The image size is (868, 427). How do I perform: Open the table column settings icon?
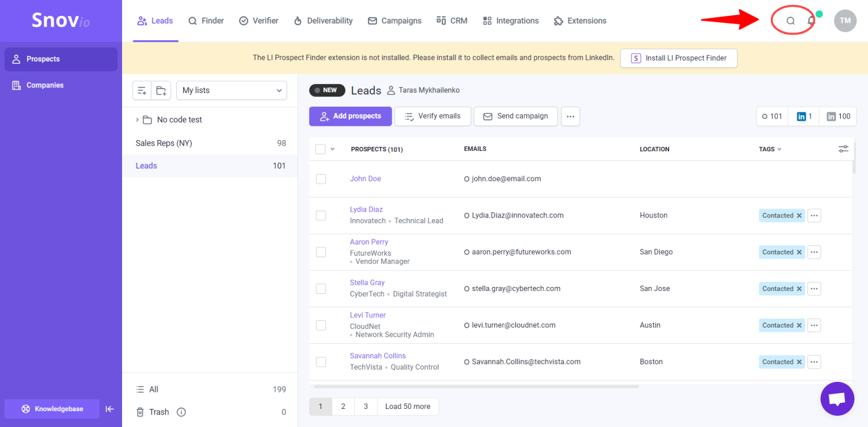pyautogui.click(x=843, y=149)
